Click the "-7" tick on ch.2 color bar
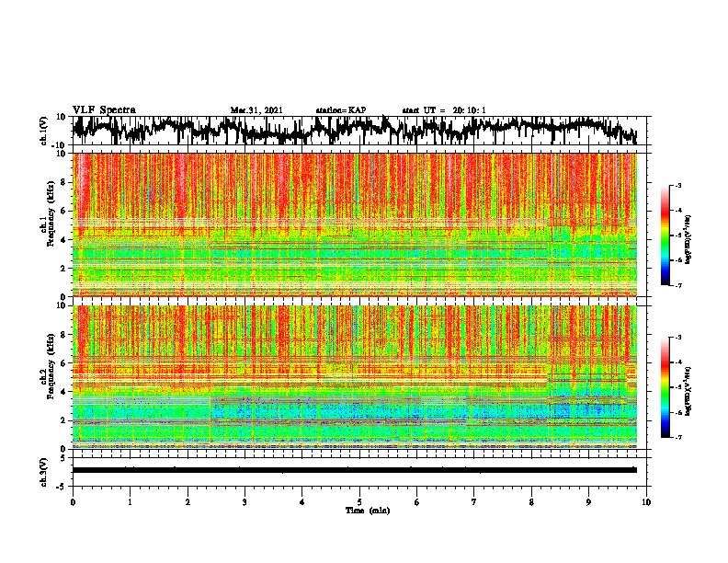Screen dimensions: 728x563 tap(678, 437)
